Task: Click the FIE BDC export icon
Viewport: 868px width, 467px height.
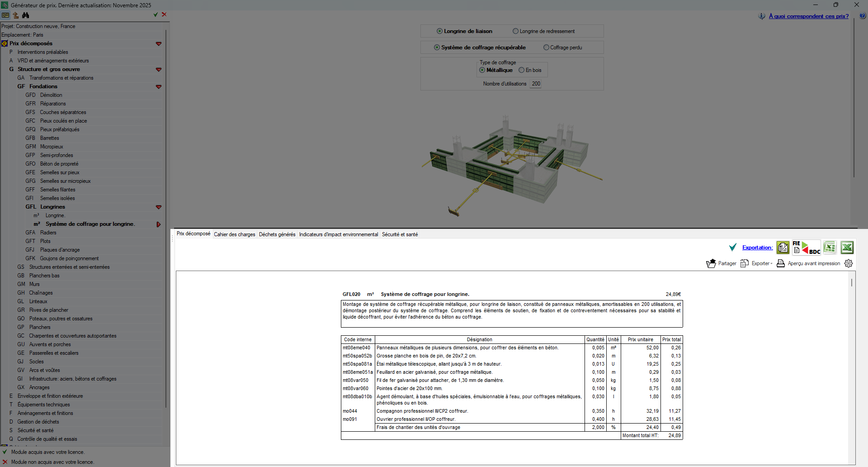Action: click(807, 248)
